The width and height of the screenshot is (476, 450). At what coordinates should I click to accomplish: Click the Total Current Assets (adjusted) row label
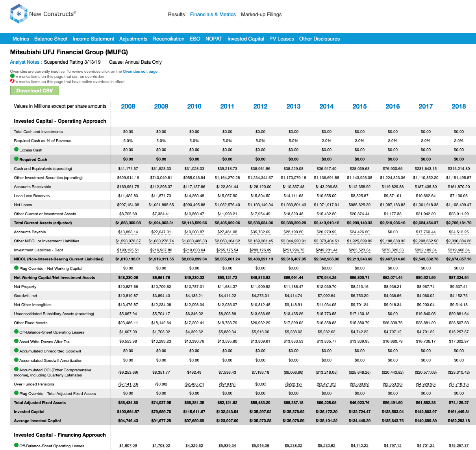43,223
